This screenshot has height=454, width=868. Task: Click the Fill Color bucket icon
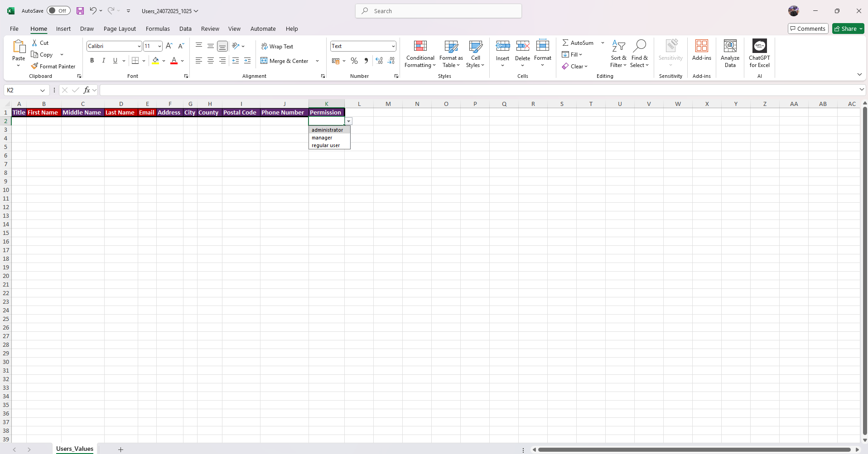[155, 60]
